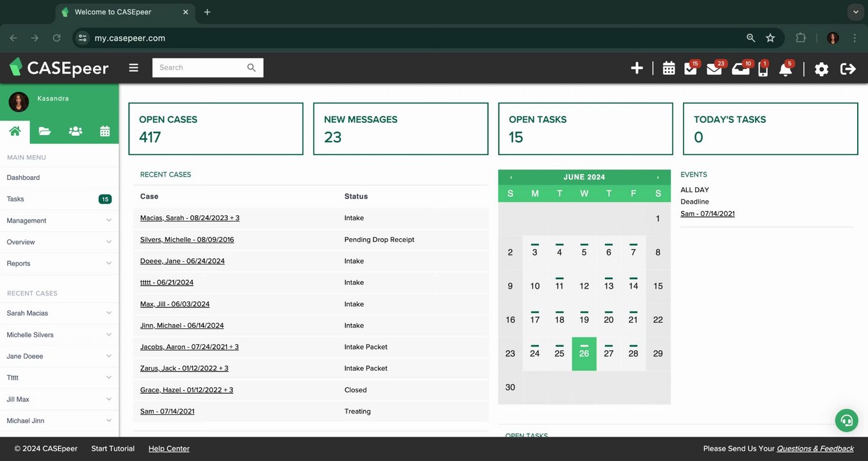Open Tasks in main menu

click(x=15, y=199)
